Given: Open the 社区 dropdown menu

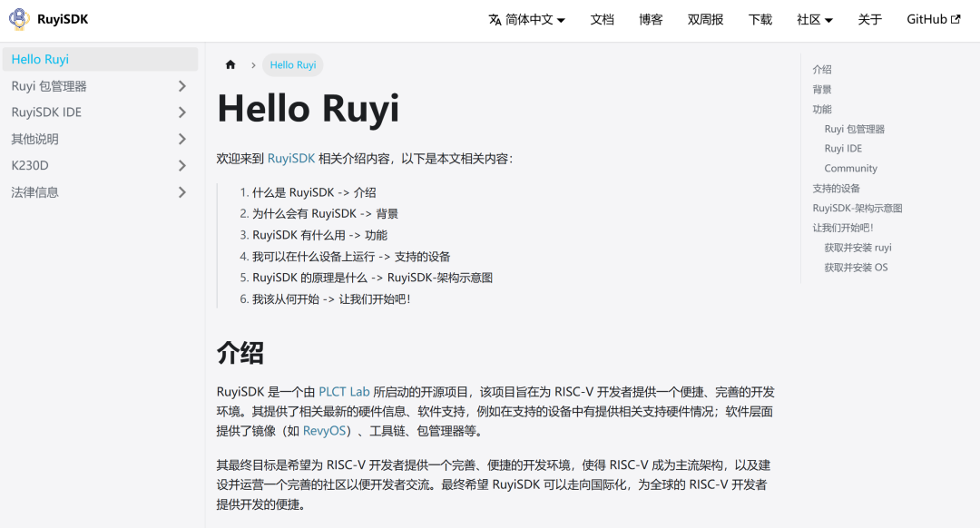Looking at the screenshot, I should [815, 20].
